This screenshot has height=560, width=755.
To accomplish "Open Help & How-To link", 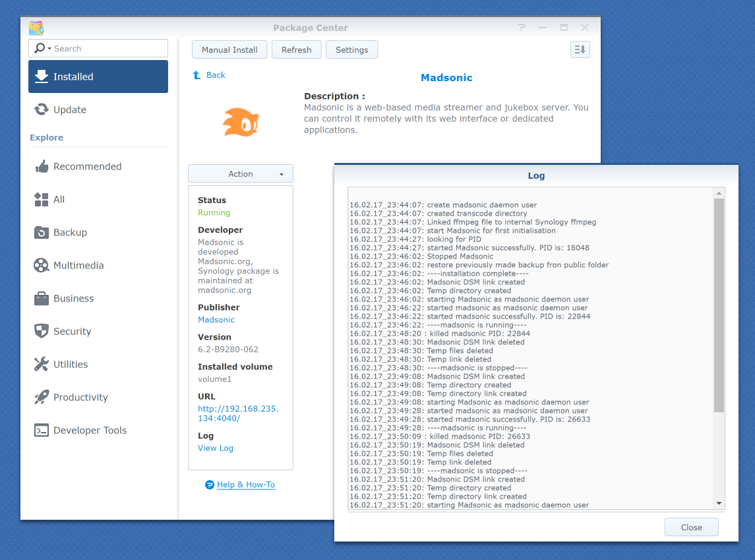I will tap(246, 485).
